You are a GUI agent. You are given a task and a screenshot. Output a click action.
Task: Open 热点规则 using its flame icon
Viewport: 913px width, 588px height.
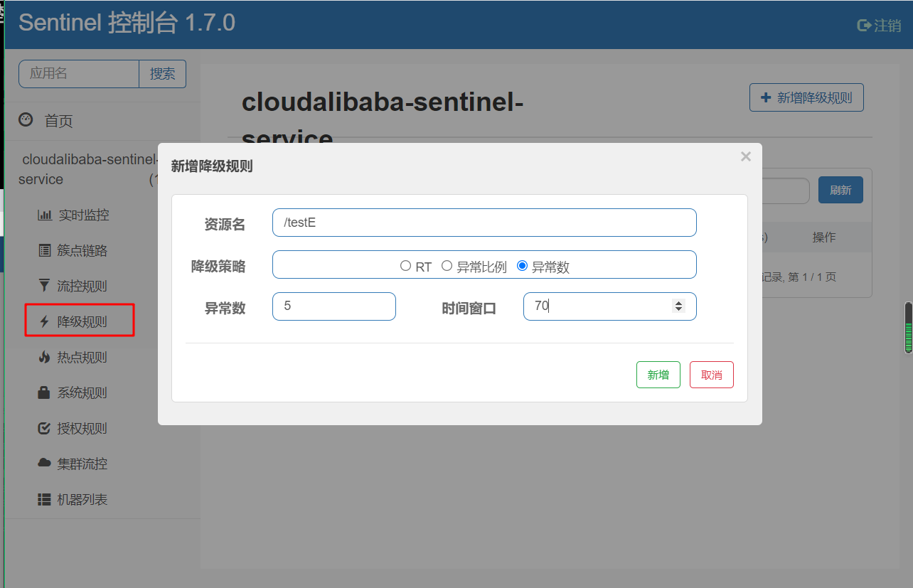44,357
